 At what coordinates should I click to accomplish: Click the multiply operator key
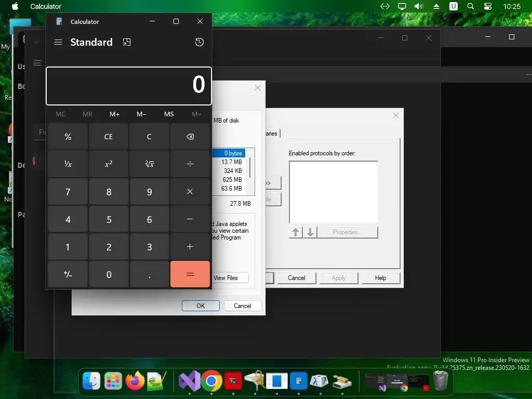pyautogui.click(x=190, y=192)
